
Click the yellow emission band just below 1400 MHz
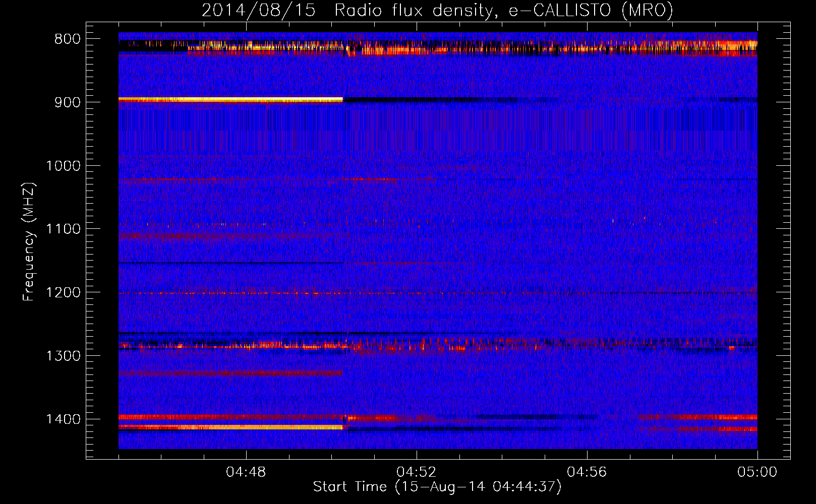(230, 427)
